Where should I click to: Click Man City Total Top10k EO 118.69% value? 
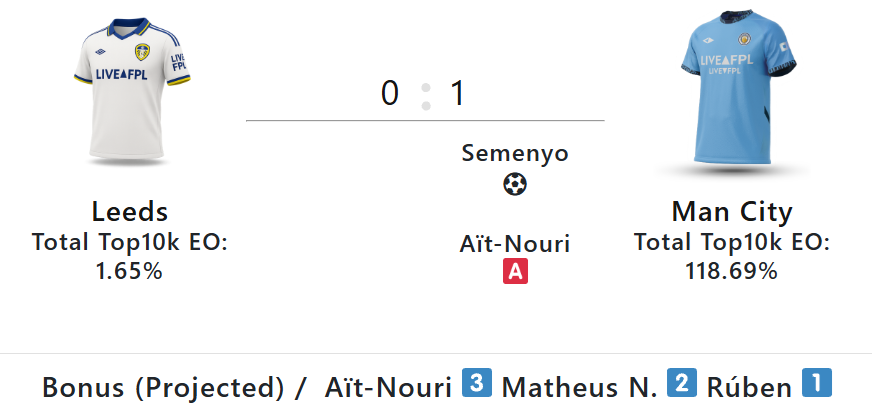pos(732,270)
